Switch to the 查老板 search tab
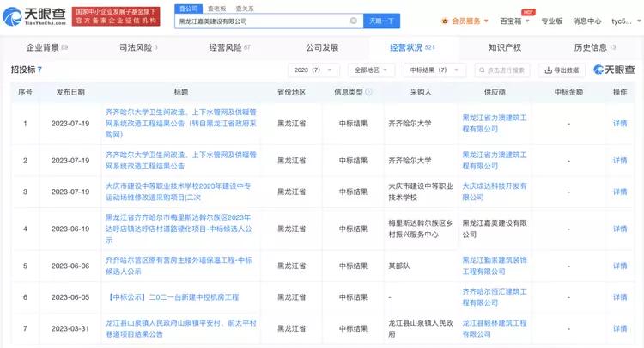 [216, 9]
